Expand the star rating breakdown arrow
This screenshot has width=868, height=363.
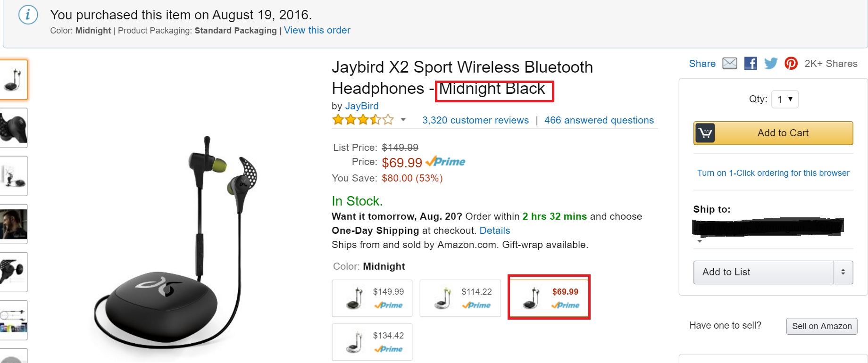pyautogui.click(x=403, y=120)
